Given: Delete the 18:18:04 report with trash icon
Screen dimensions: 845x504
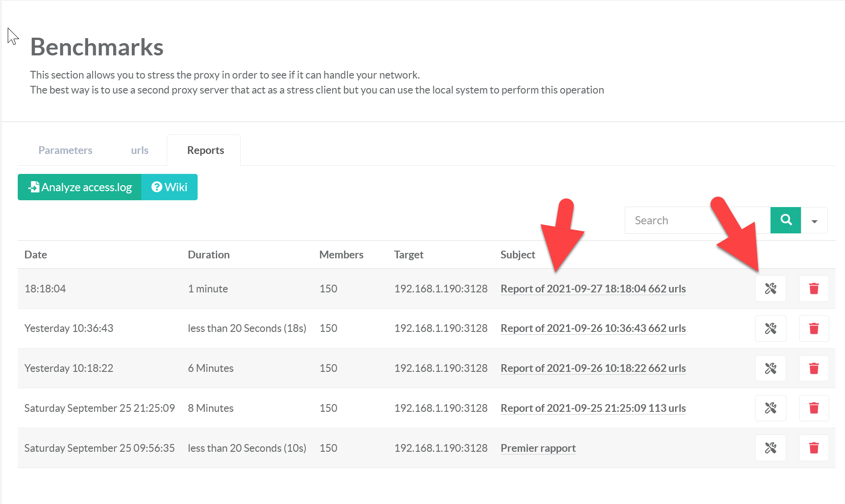Looking at the screenshot, I should click(814, 289).
